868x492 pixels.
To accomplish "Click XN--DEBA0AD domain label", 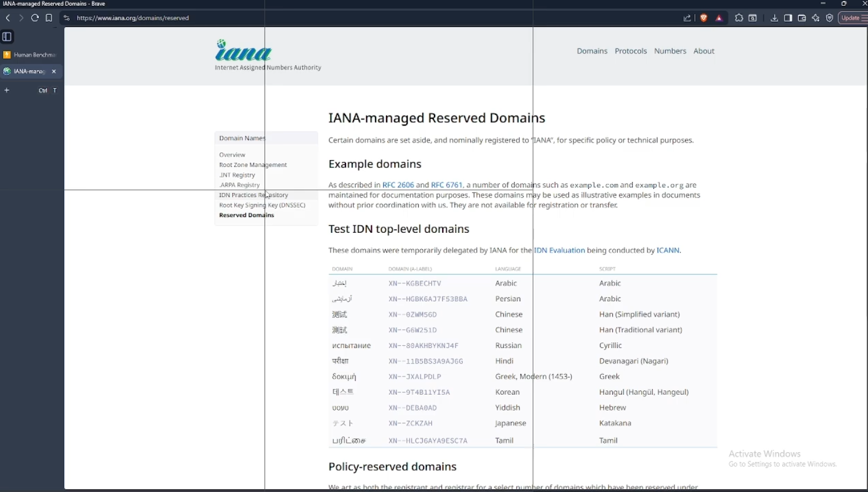I will (x=412, y=408).
